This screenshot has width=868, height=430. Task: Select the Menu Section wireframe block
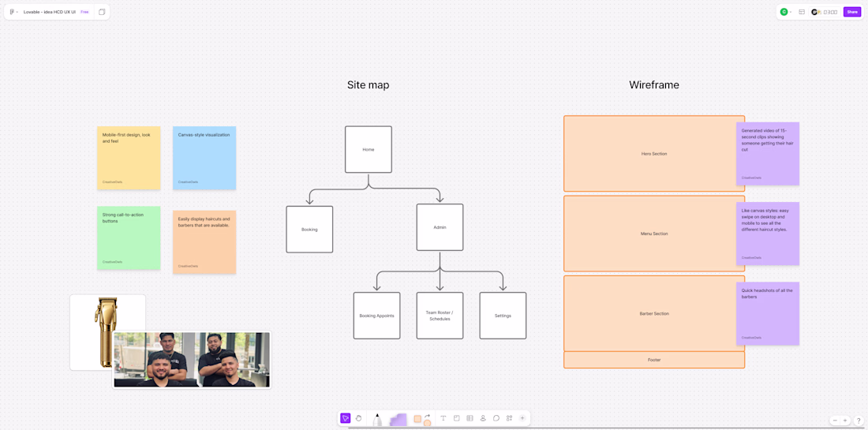click(654, 234)
